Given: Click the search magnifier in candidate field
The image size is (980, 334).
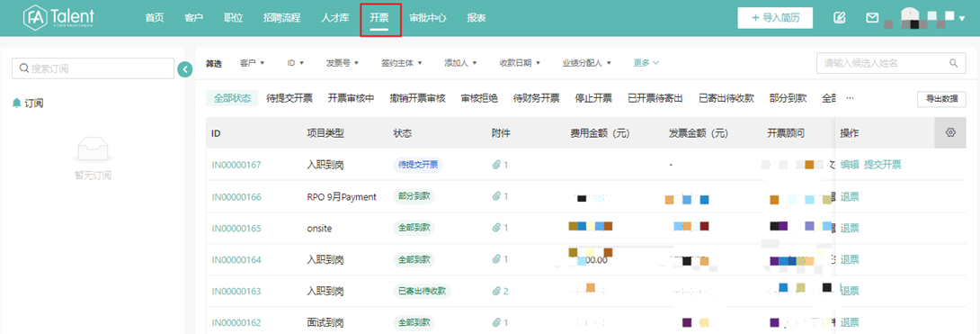Looking at the screenshot, I should pyautogui.click(x=953, y=63).
